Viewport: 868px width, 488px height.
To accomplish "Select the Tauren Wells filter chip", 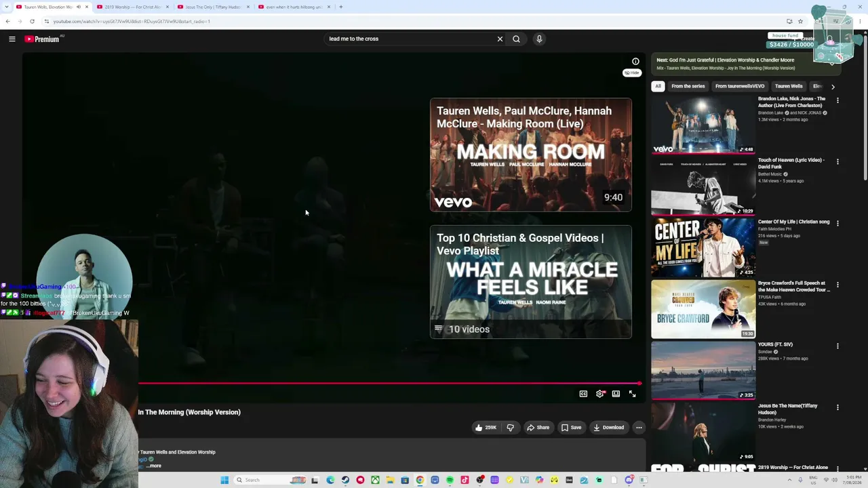I will coord(789,86).
